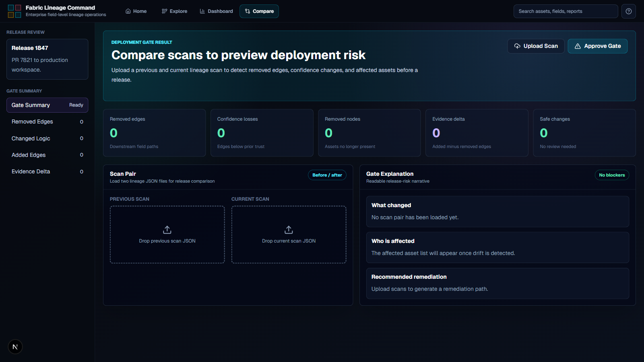Click the Dashboard bar chart icon
Image resolution: width=644 pixels, height=362 pixels.
tap(202, 11)
